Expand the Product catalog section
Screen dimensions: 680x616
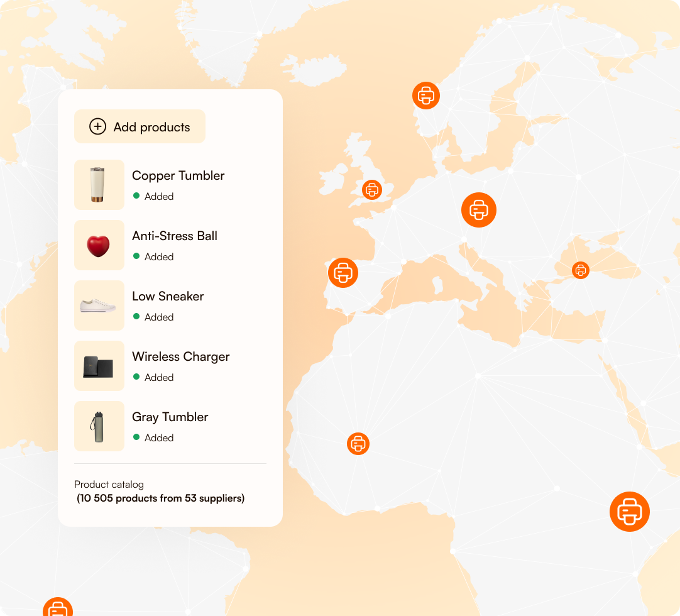108,484
